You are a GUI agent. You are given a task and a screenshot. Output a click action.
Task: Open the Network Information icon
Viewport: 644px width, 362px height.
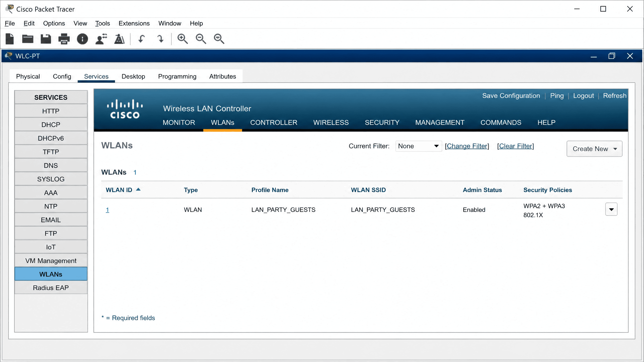tap(82, 39)
